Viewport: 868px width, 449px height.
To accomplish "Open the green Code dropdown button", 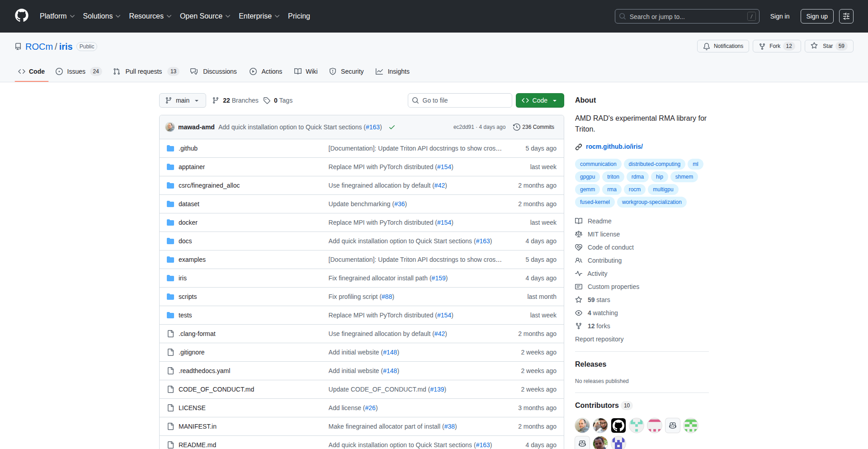I will (540, 100).
